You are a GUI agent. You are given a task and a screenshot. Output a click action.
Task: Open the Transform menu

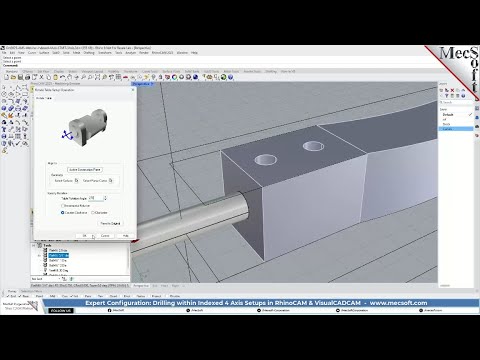104,53
